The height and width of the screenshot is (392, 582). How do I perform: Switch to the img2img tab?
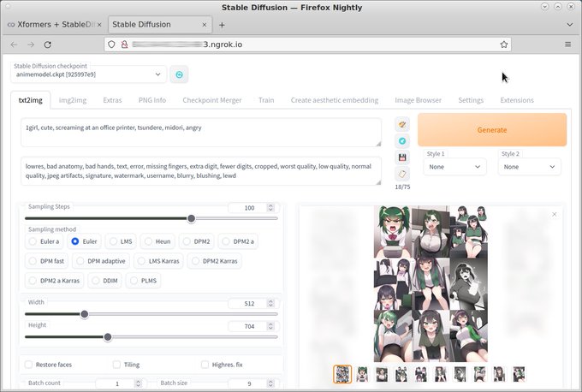pyautogui.click(x=73, y=100)
